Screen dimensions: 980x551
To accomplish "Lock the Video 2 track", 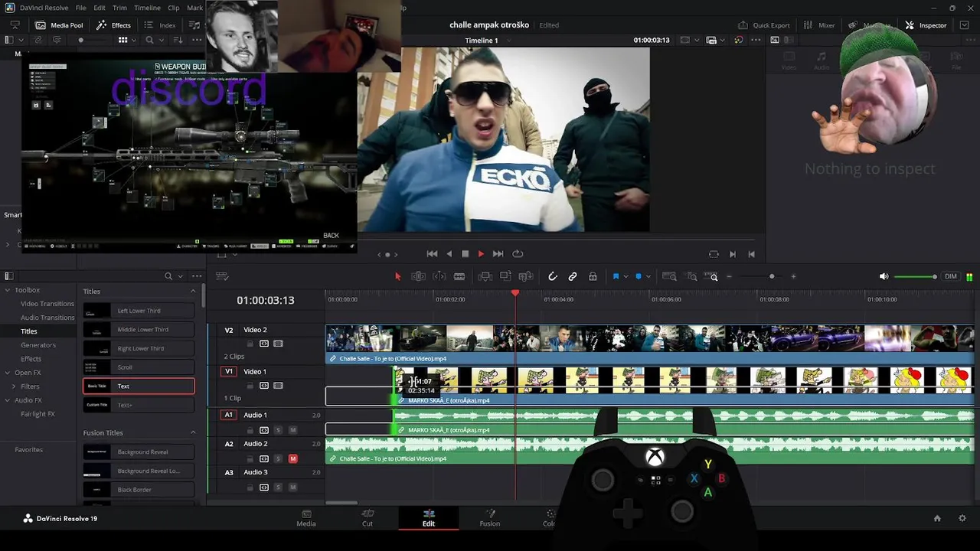I will (250, 344).
